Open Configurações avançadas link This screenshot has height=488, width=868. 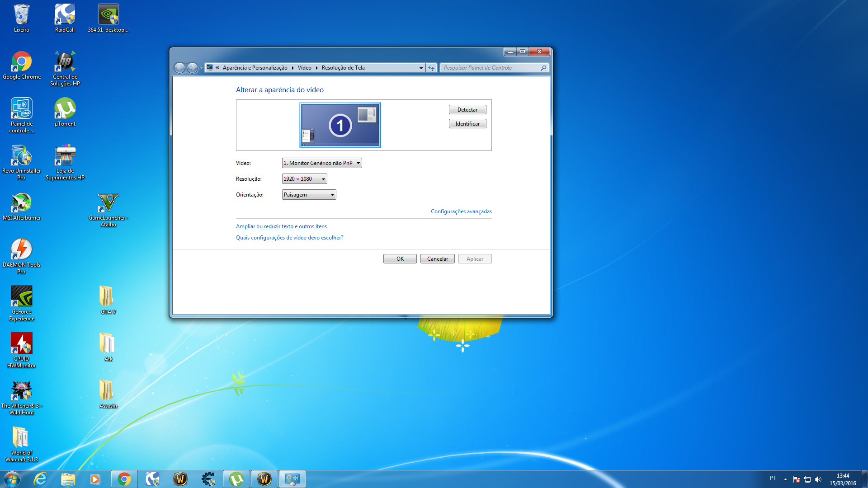[x=461, y=211]
